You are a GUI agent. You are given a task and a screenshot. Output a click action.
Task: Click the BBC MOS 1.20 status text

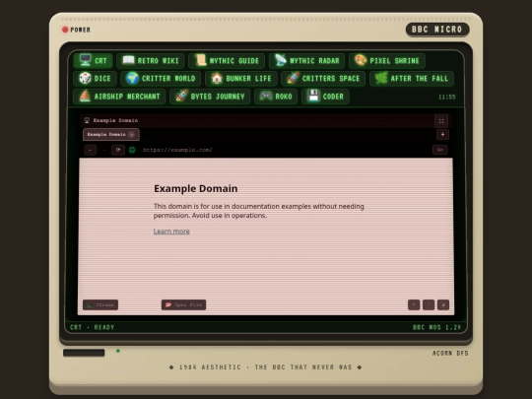click(x=437, y=327)
